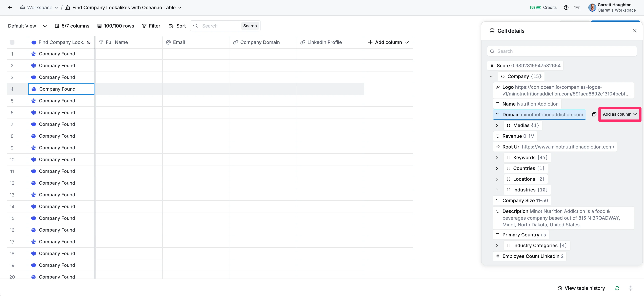The width and height of the screenshot is (644, 296).
Task: Click the back arrow icon
Action: click(x=10, y=8)
